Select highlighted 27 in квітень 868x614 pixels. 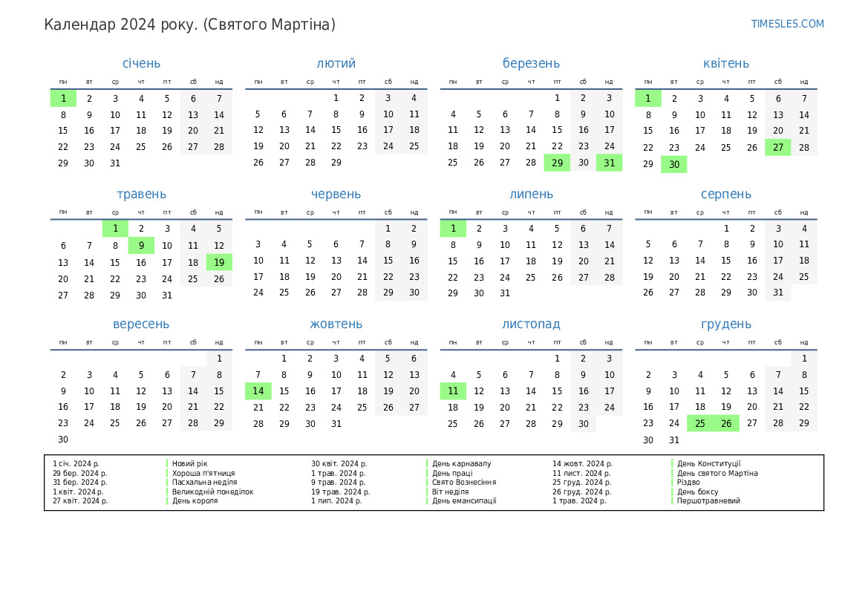(x=777, y=147)
